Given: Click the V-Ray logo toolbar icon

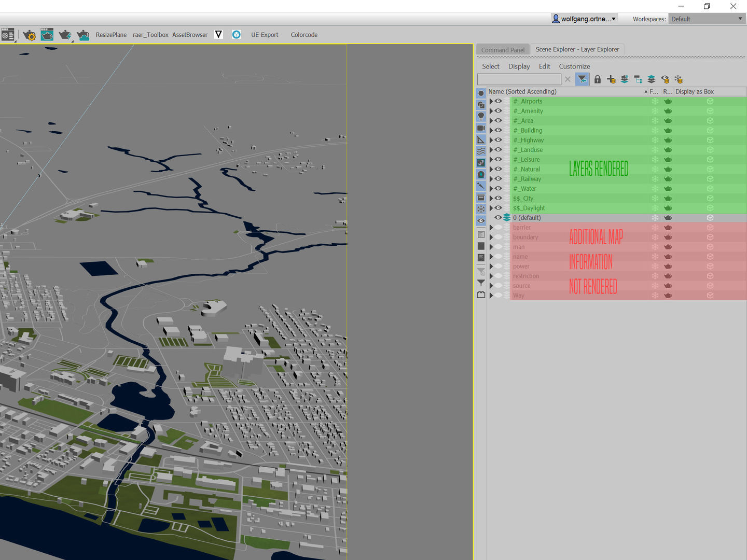Looking at the screenshot, I should [x=218, y=35].
